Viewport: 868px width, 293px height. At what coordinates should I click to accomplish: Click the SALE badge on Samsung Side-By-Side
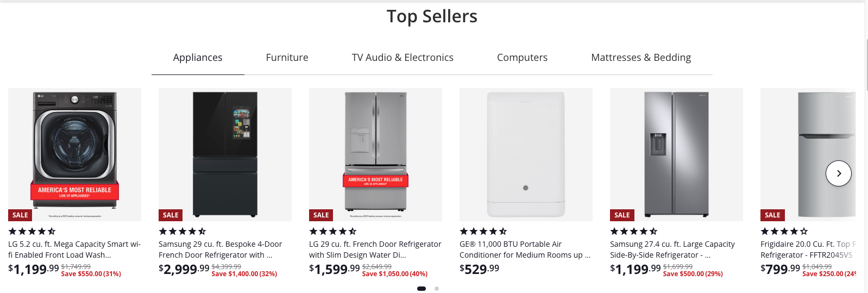point(622,215)
